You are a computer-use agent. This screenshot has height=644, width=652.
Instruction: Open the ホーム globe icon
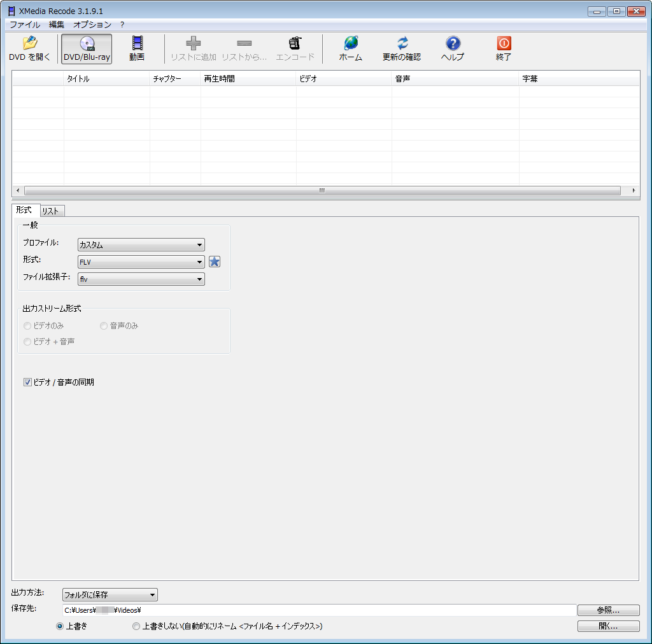coord(351,48)
